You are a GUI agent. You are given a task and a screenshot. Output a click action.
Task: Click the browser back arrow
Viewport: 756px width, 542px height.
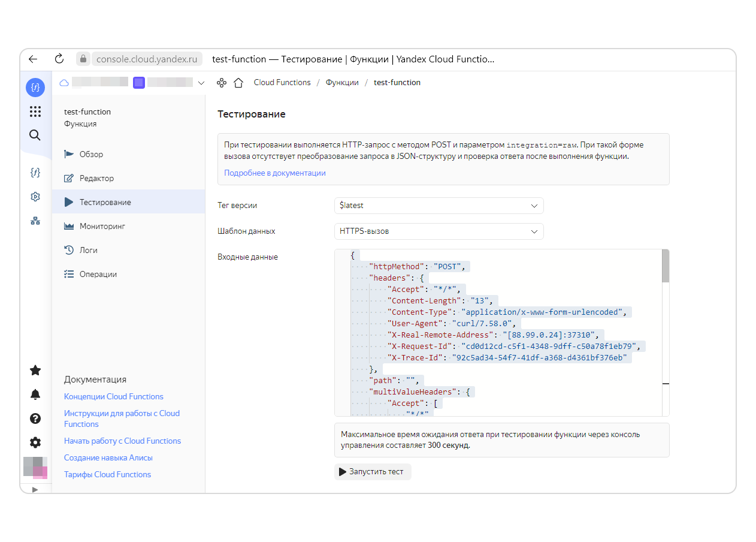33,59
